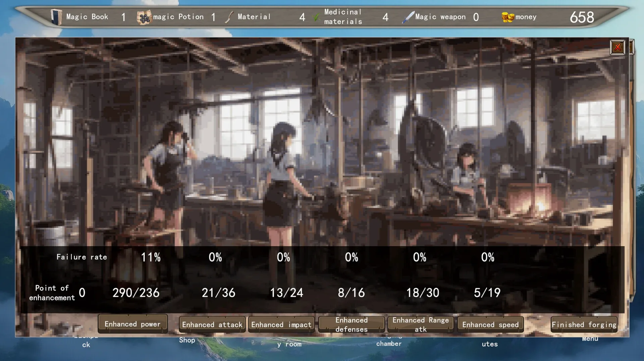Click the Material stick icon
Viewport: 644px width, 361px height.
(229, 17)
